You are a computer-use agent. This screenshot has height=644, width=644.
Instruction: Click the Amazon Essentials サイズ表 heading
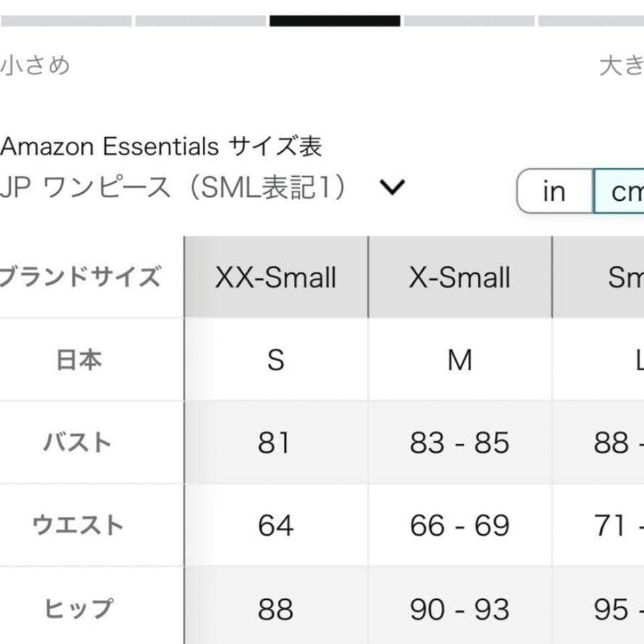point(161,146)
